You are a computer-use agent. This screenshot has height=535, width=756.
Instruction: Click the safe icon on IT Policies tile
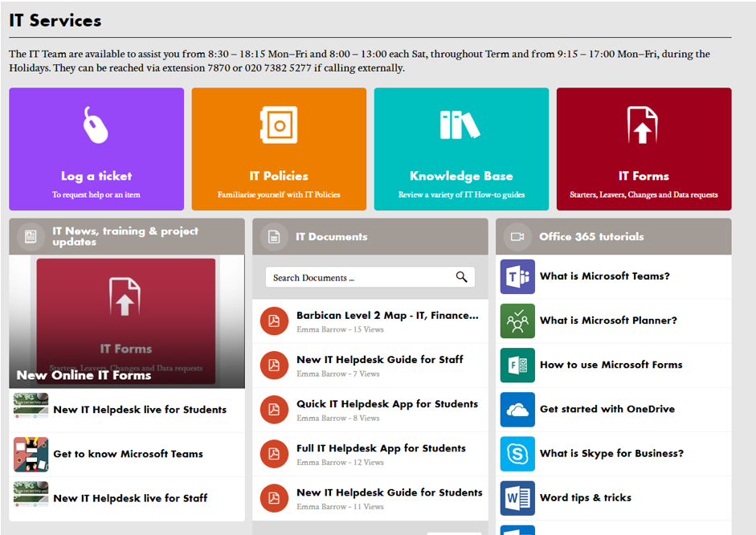[279, 125]
